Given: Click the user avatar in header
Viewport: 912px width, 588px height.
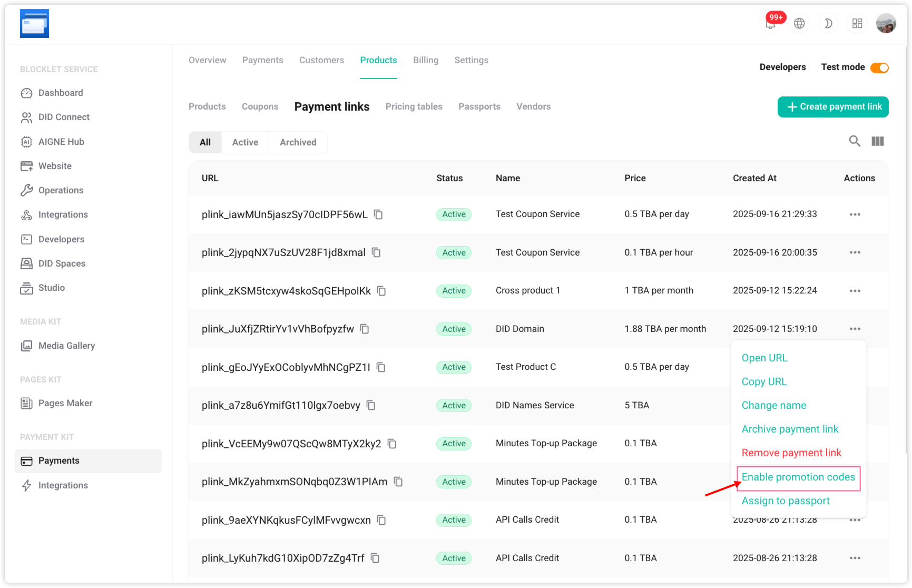Looking at the screenshot, I should coord(886,24).
